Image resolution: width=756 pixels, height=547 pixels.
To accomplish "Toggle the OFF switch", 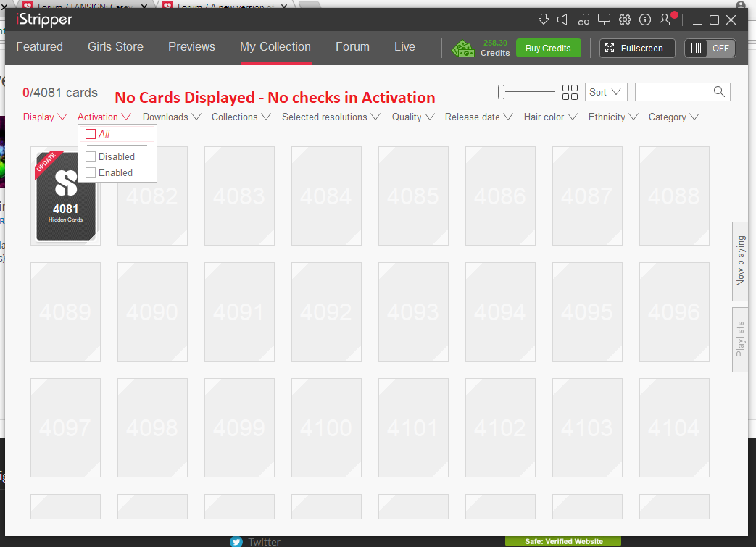I will 710,49.
